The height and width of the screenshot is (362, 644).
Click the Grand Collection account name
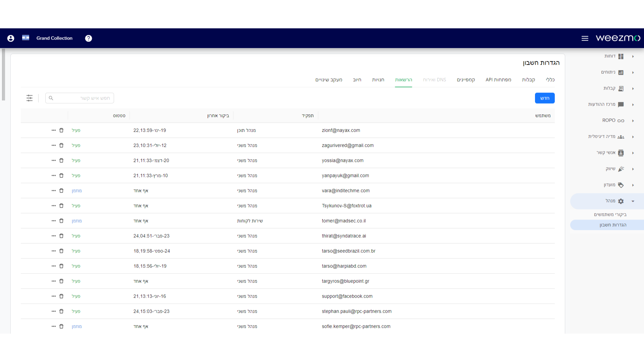(54, 38)
